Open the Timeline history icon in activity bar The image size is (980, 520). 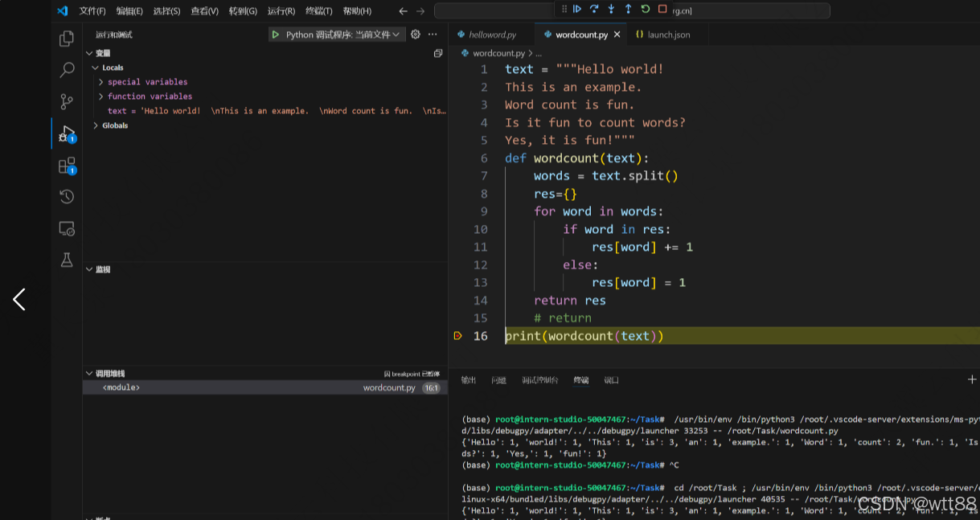click(67, 197)
